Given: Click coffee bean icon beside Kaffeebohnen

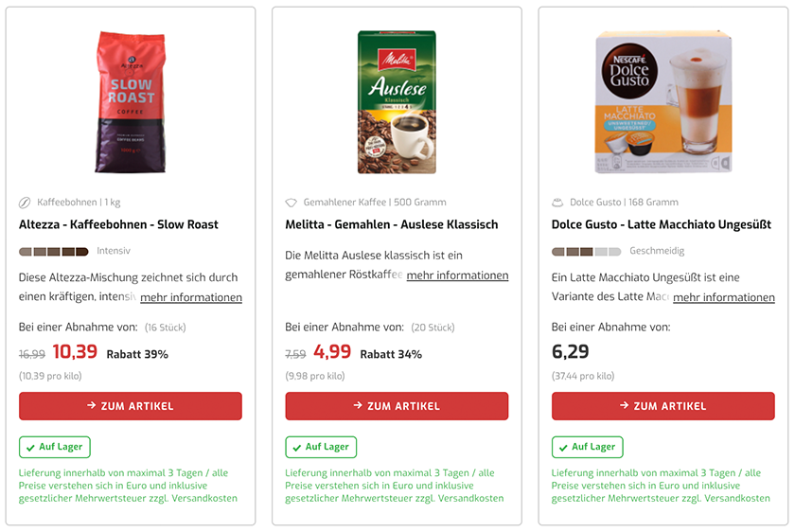Looking at the screenshot, I should (25, 203).
